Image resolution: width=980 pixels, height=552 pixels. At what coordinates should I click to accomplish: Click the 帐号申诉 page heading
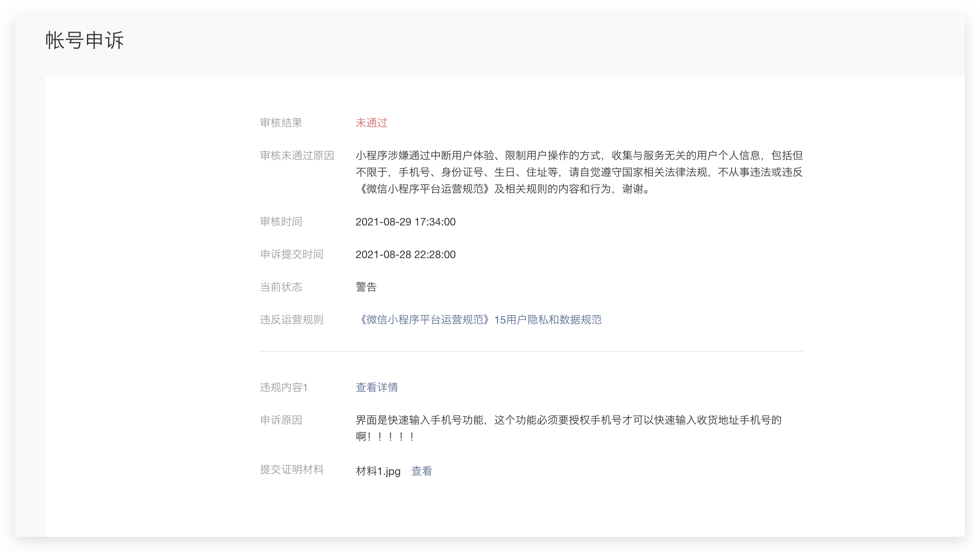84,40
